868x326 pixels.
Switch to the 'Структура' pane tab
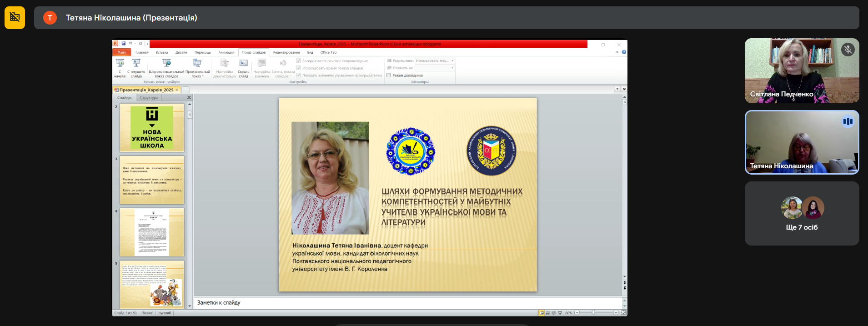149,98
